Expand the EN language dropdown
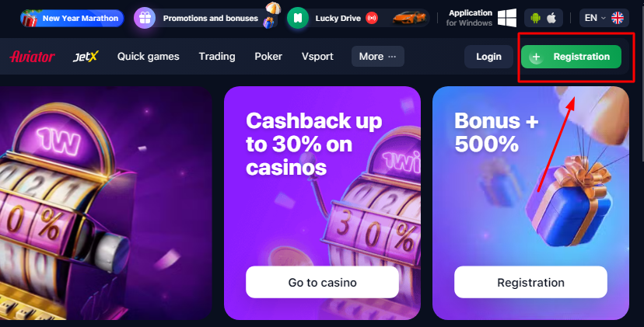 click(595, 18)
